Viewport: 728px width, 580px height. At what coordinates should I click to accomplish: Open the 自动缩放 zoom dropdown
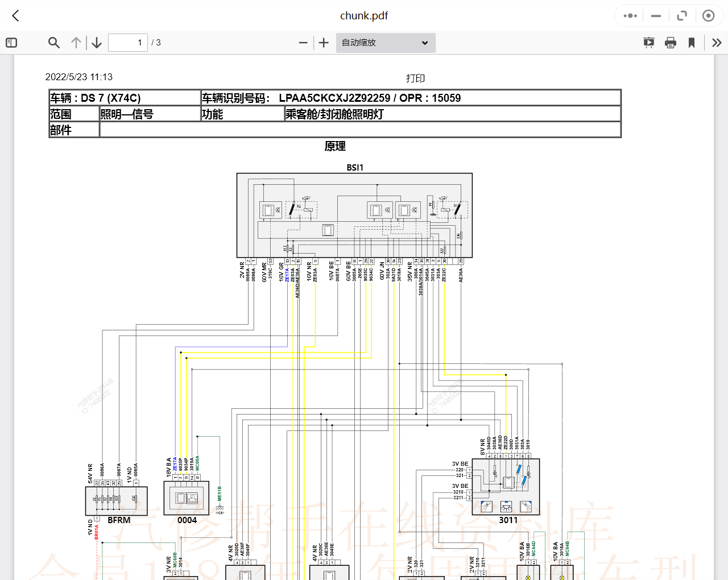tap(386, 43)
